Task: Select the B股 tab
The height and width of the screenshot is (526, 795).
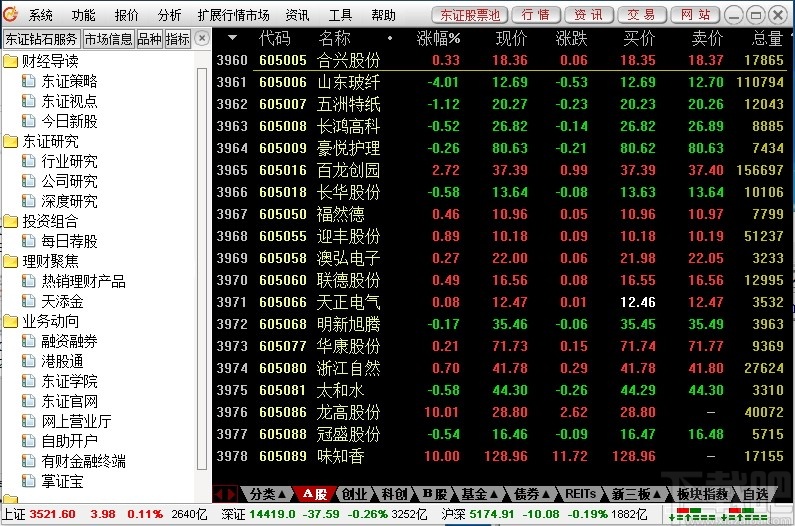Action: 435,494
